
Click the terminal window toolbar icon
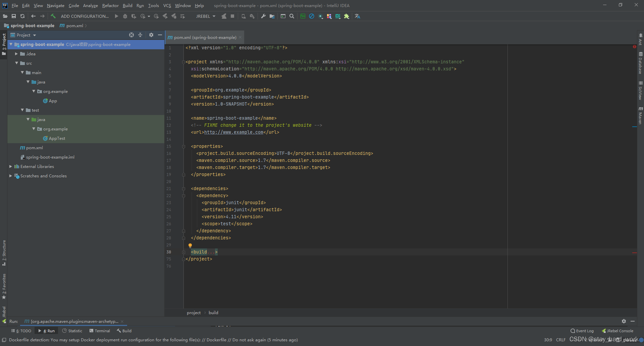click(x=283, y=16)
